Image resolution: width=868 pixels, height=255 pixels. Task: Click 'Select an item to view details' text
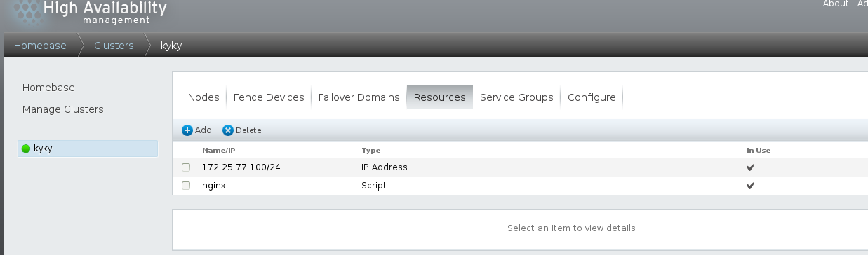[571, 228]
